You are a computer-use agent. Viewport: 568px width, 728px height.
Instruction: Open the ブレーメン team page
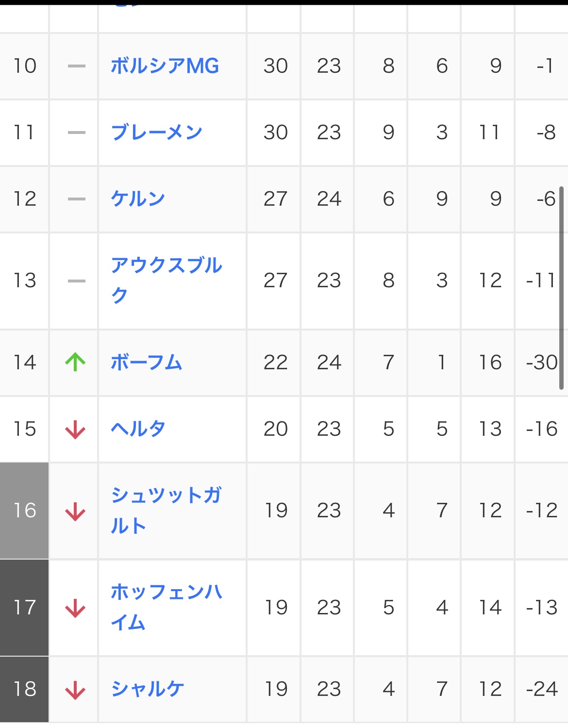156,132
